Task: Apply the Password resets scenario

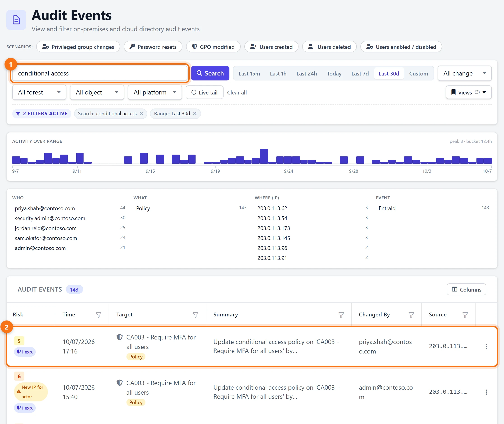Action: click(153, 47)
